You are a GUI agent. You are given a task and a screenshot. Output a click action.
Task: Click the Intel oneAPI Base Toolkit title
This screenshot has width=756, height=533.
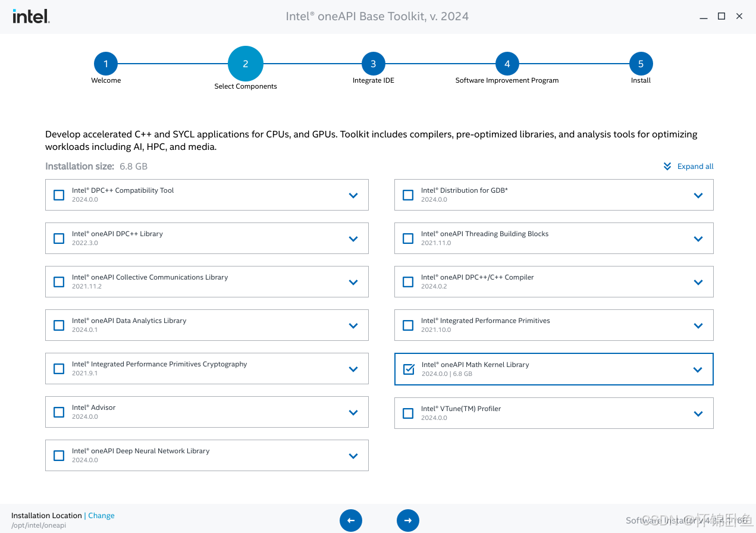click(x=377, y=17)
